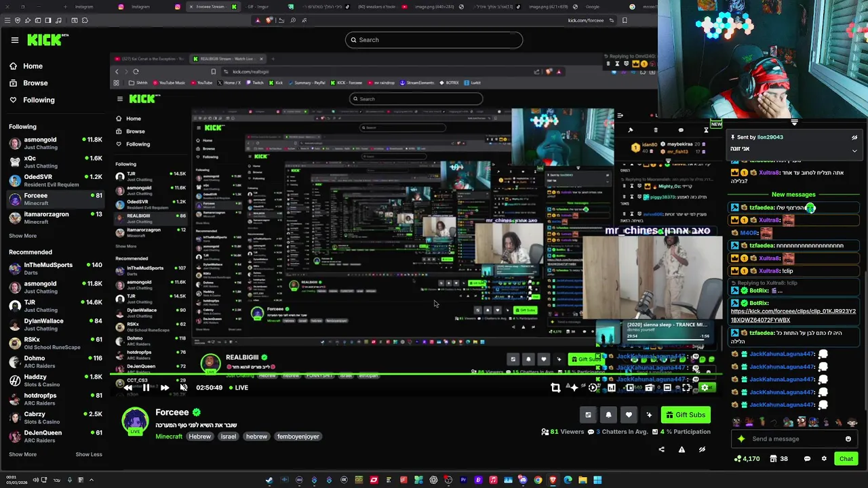Image resolution: width=868 pixels, height=488 pixels.
Task: Skip forward in the stream
Action: [x=165, y=388]
